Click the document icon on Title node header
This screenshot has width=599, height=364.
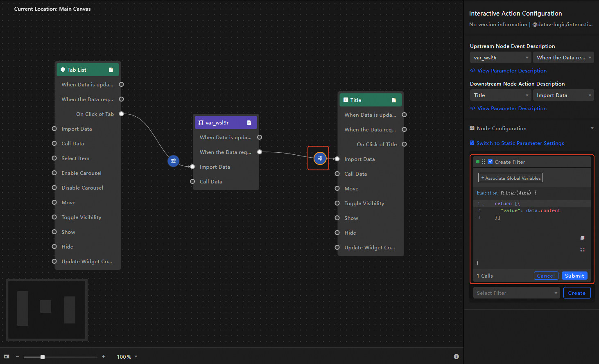(x=394, y=100)
